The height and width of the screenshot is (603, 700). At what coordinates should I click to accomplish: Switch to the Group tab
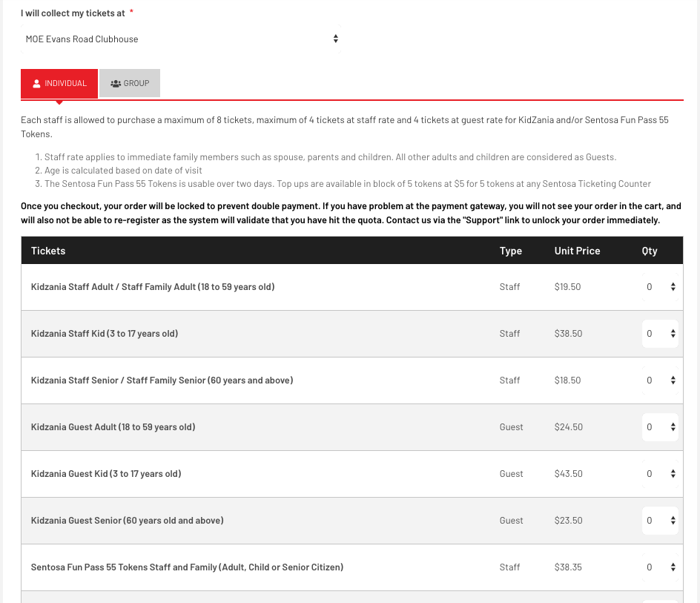pos(130,83)
